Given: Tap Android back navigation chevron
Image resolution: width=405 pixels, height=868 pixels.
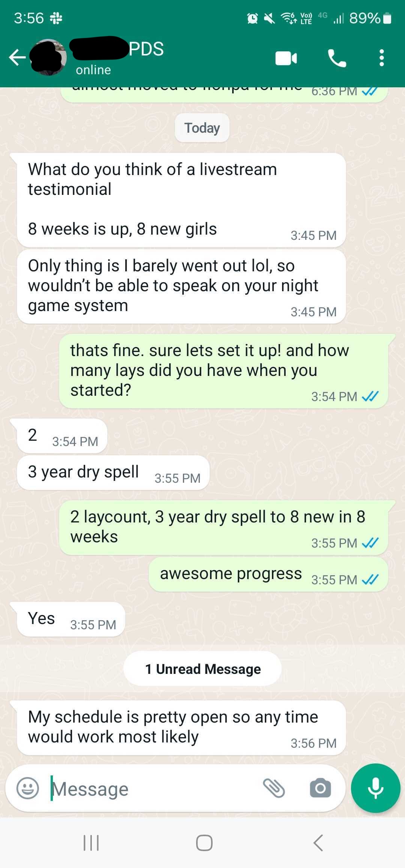Looking at the screenshot, I should pos(318,843).
